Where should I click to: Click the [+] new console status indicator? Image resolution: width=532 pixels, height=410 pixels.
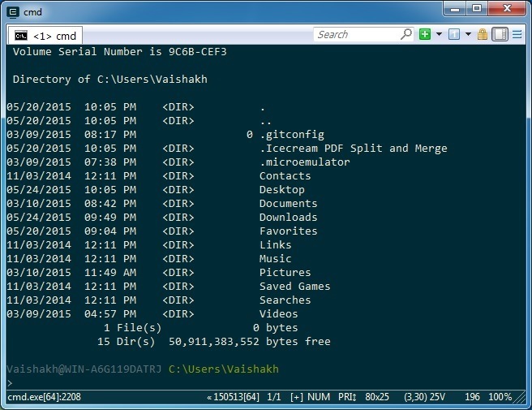tap(296, 397)
